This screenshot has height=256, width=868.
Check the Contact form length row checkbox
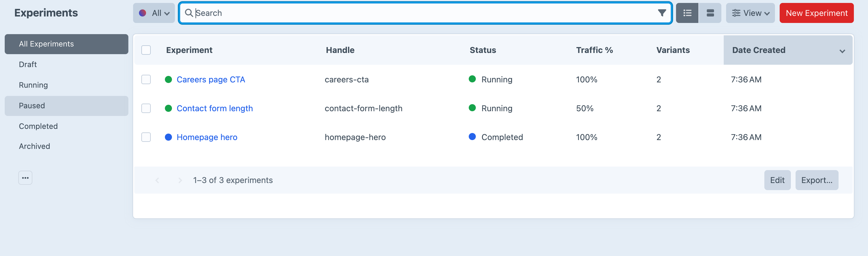point(146,108)
